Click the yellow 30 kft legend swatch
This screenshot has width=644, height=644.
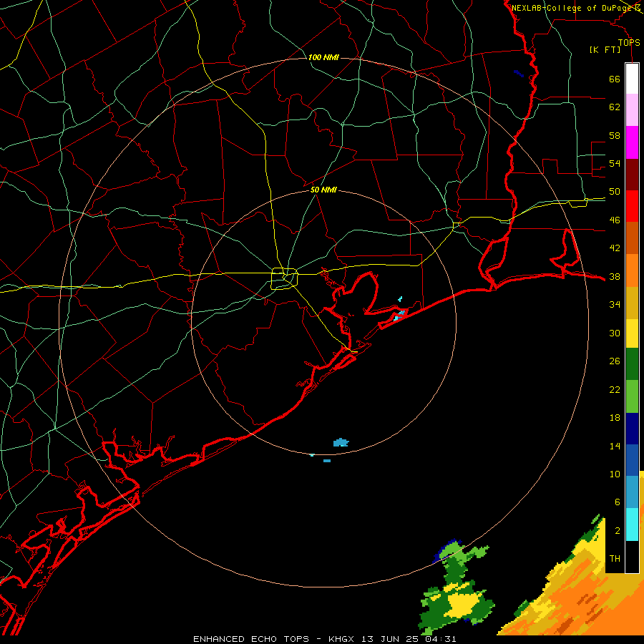[x=632, y=333]
